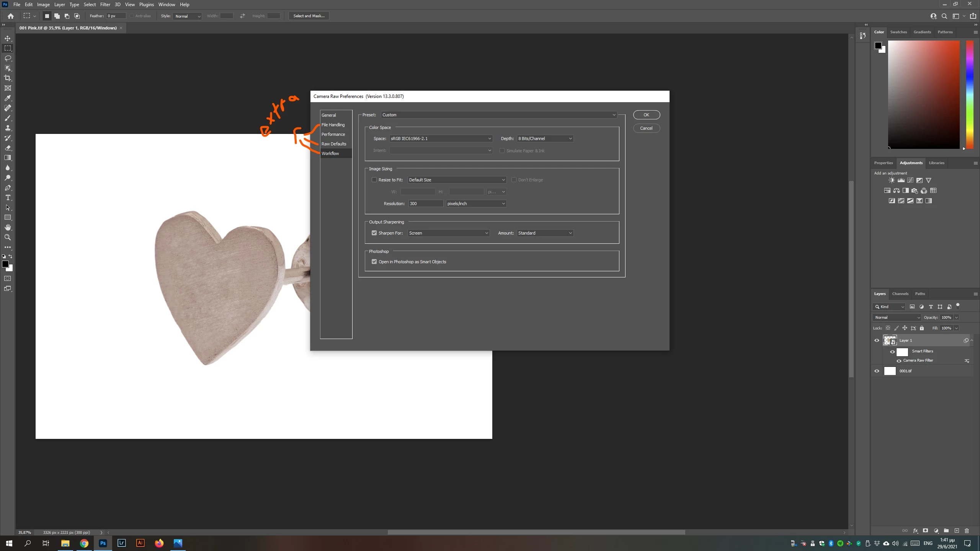Viewport: 980px width, 551px height.
Task: Click the Delete layer trash icon
Action: coord(967,531)
